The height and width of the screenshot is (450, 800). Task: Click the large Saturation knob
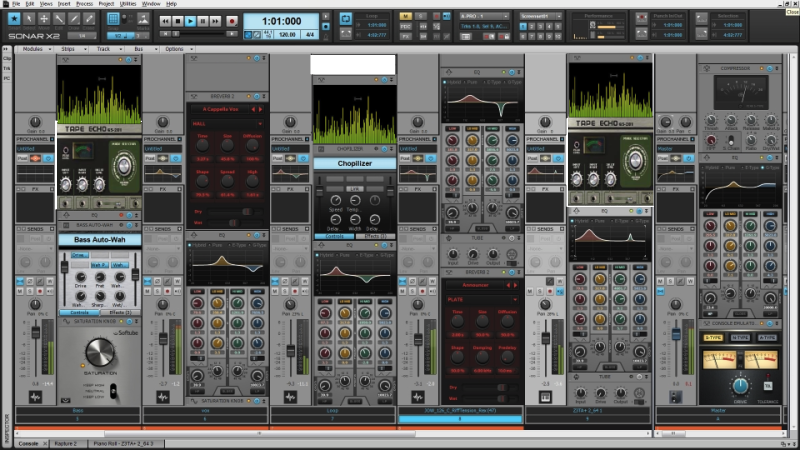[98, 351]
